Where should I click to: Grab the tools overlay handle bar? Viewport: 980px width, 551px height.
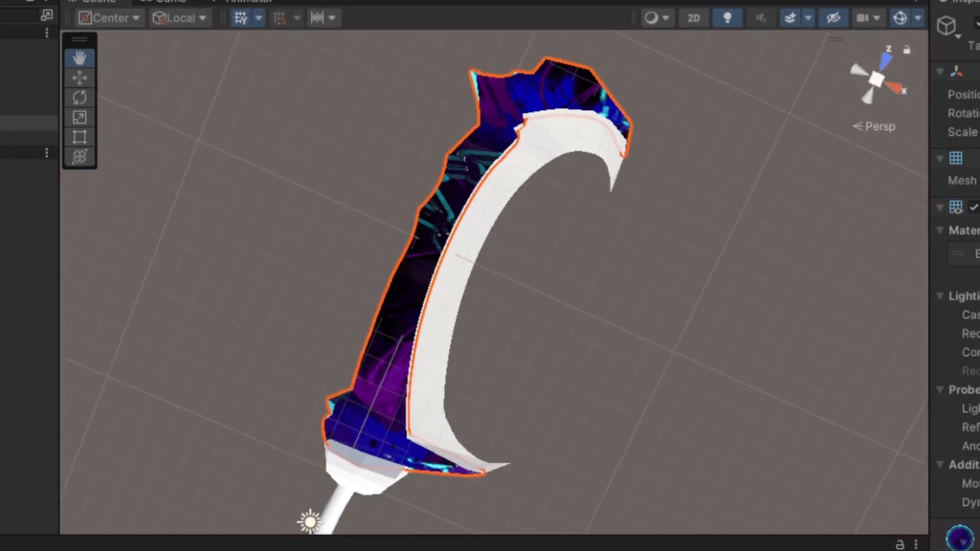[79, 40]
